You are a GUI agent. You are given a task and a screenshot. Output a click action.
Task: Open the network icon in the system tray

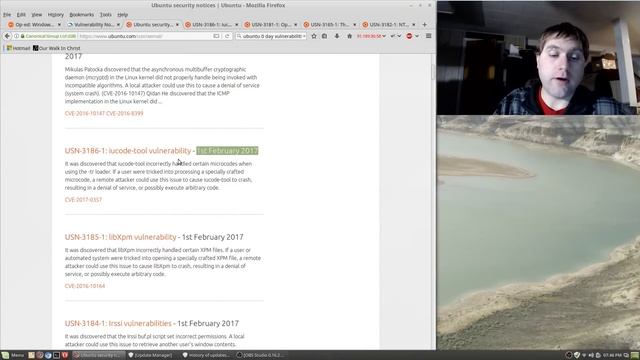[x=584, y=355]
